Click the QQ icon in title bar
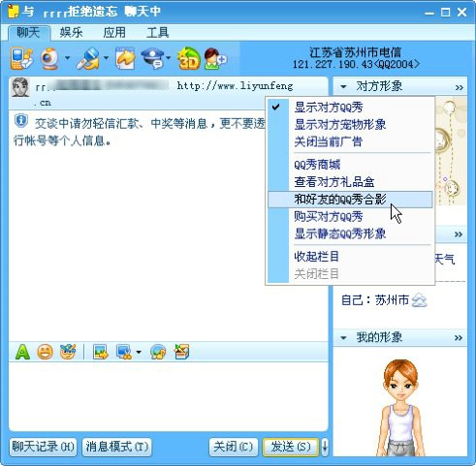This screenshot has width=476, height=466. 14,12
